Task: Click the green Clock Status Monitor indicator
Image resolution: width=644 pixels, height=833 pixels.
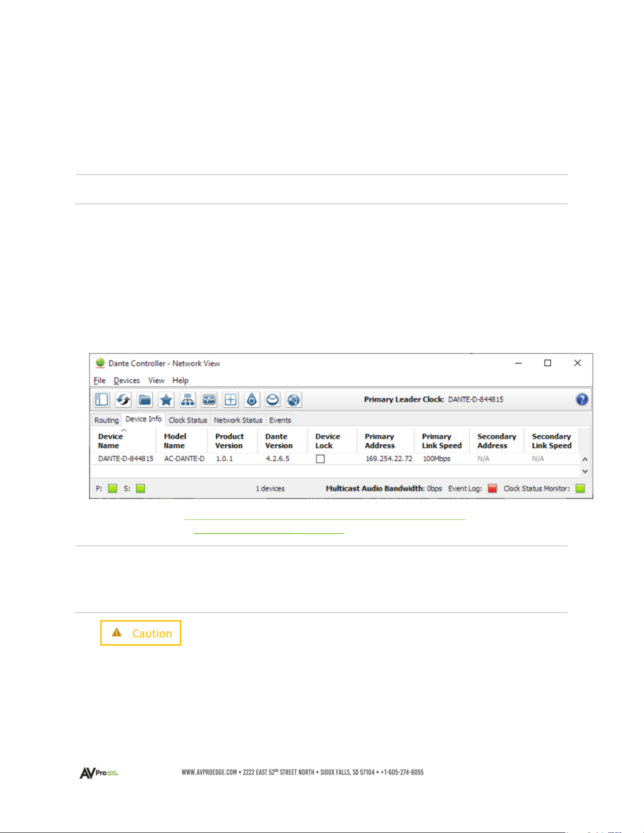Action: tap(581, 489)
